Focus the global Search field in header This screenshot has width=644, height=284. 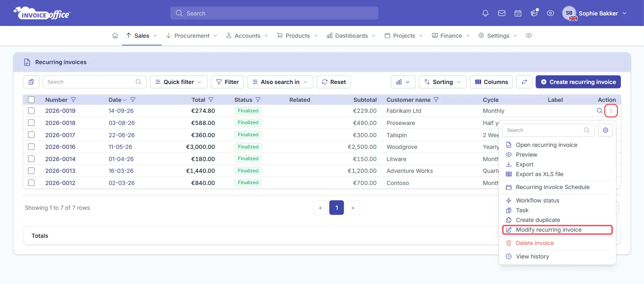point(274,13)
